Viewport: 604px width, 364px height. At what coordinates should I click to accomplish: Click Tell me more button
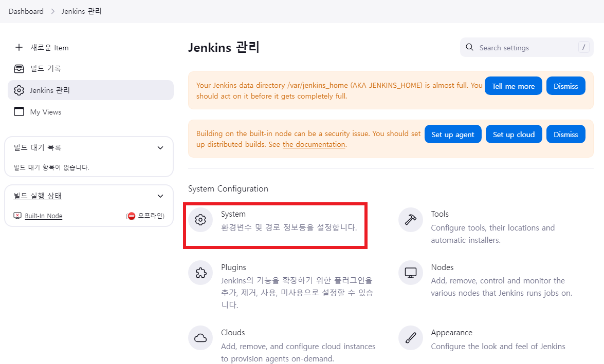pyautogui.click(x=514, y=86)
